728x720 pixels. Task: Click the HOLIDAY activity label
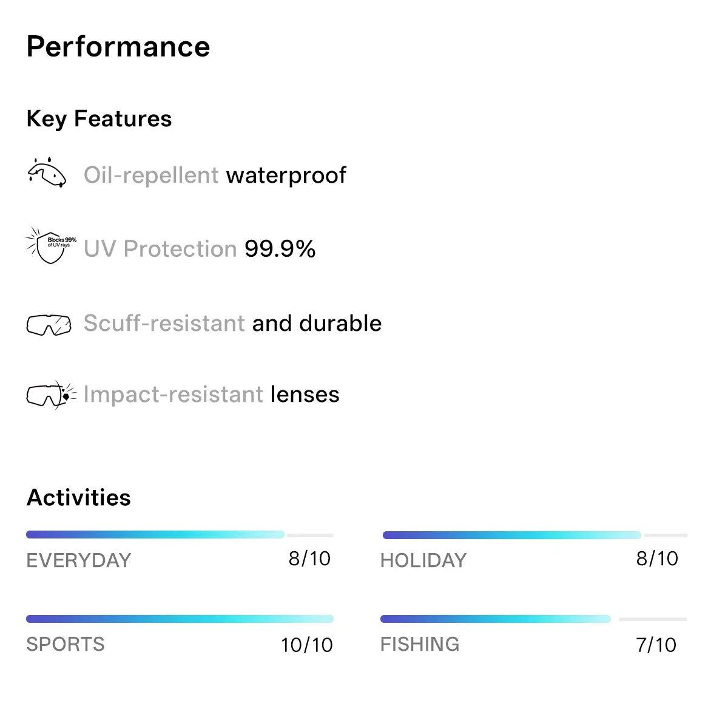423,560
